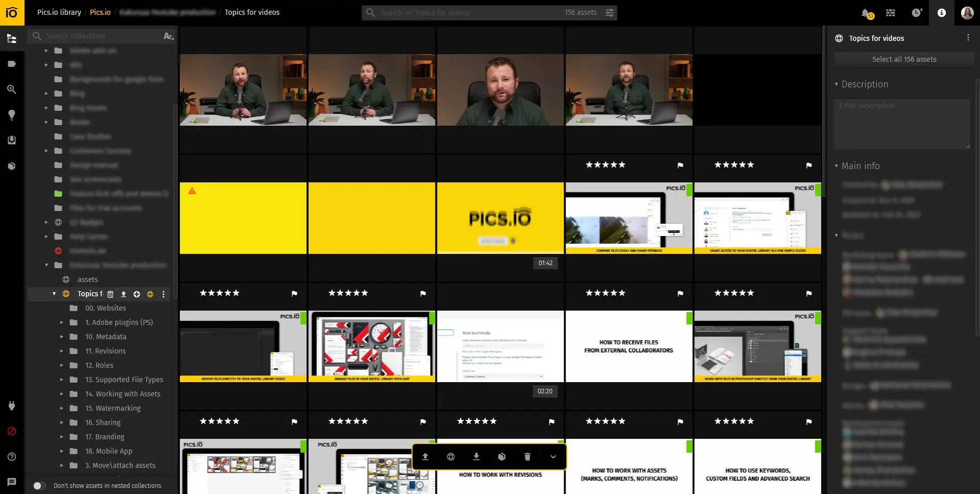Viewport: 980px width, 494px height.
Task: Collapse the Main info section arrow
Action: tap(836, 166)
